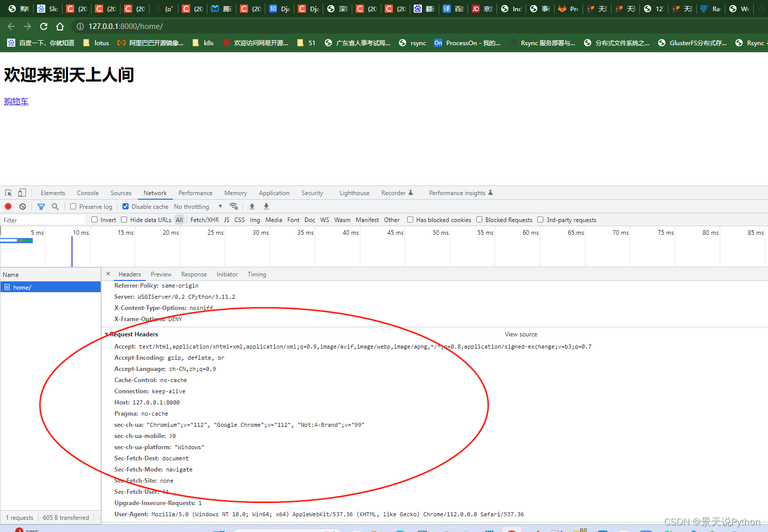Click the Name column header

pos(51,274)
